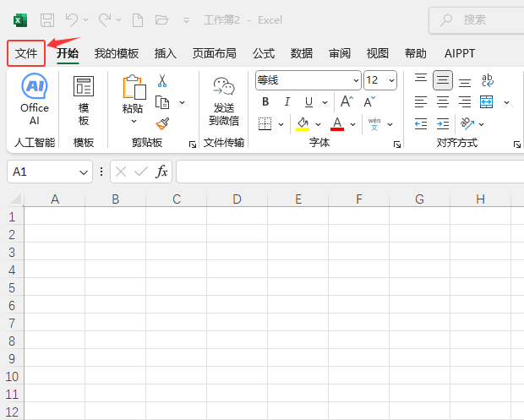Expand merge cells dropdown arrow

(x=506, y=102)
